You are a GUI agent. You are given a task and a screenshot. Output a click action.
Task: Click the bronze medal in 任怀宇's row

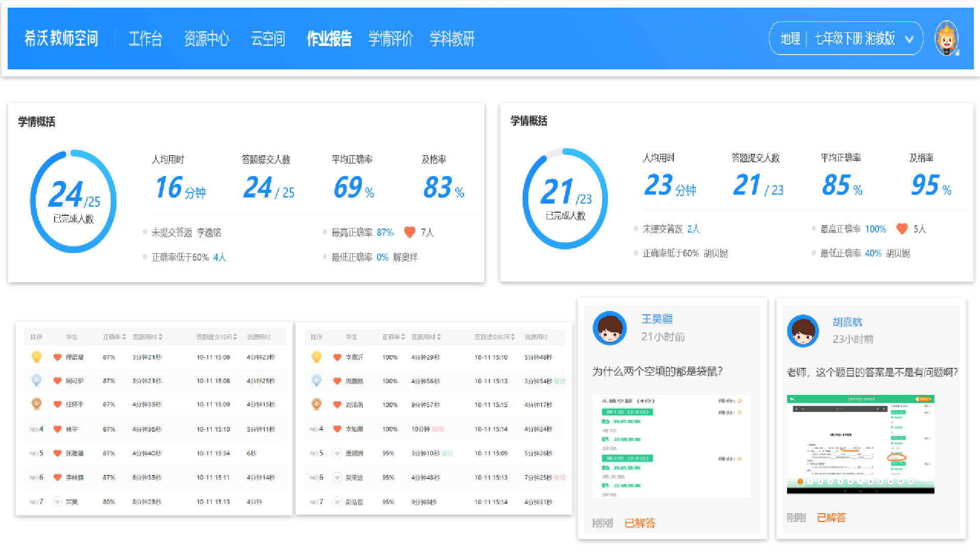pos(36,404)
